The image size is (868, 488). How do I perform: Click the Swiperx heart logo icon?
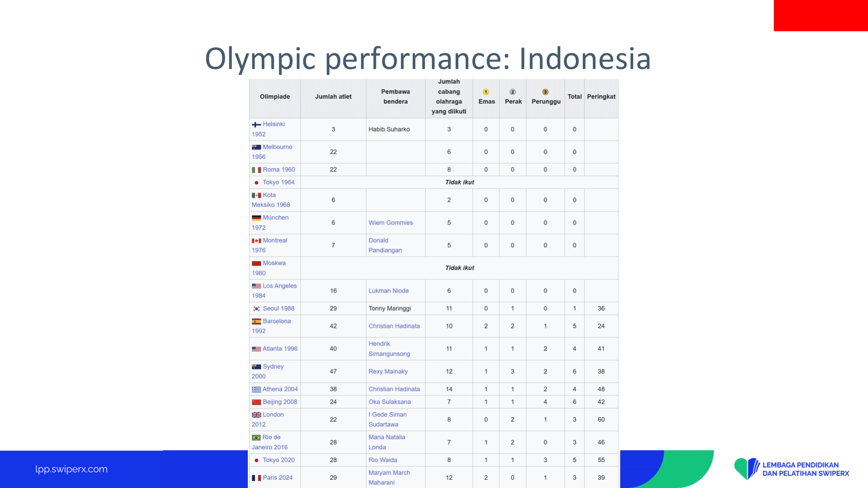[747, 469]
